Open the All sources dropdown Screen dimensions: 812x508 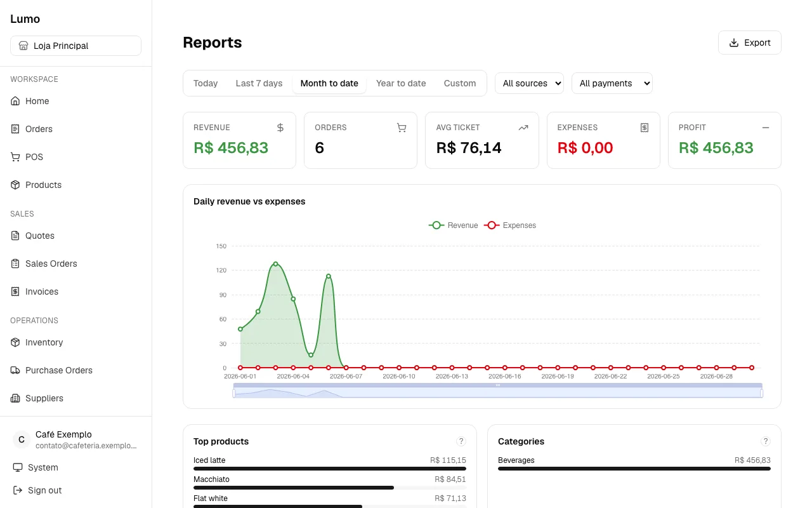(529, 83)
